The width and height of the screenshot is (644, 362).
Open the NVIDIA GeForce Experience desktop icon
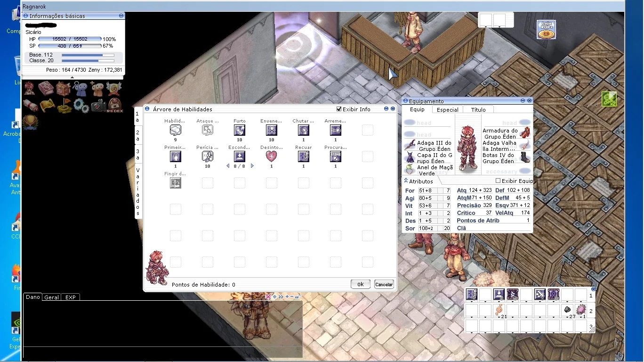point(16,330)
